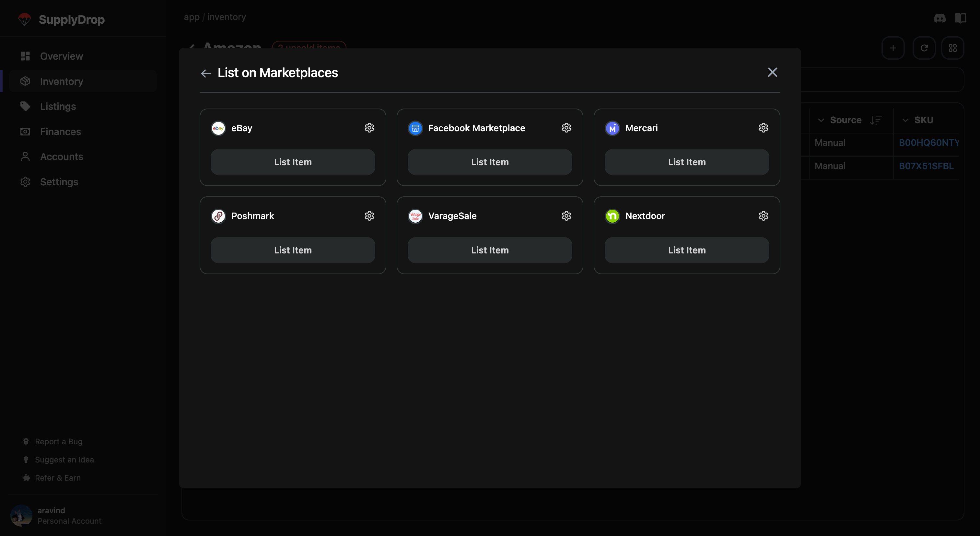
Task: Open Listings in the sidebar
Action: click(x=58, y=107)
